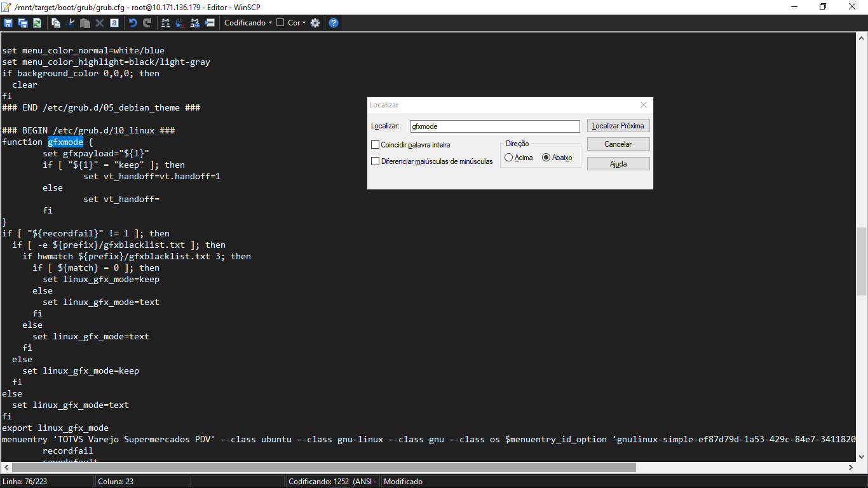Image resolution: width=868 pixels, height=488 pixels.
Task: Click the Copy icon in toolbar
Action: 56,23
